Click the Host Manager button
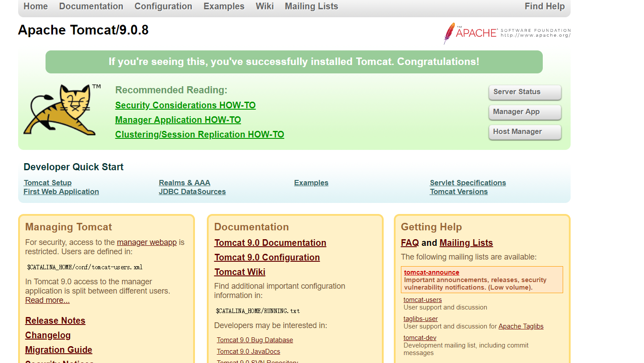 524,132
